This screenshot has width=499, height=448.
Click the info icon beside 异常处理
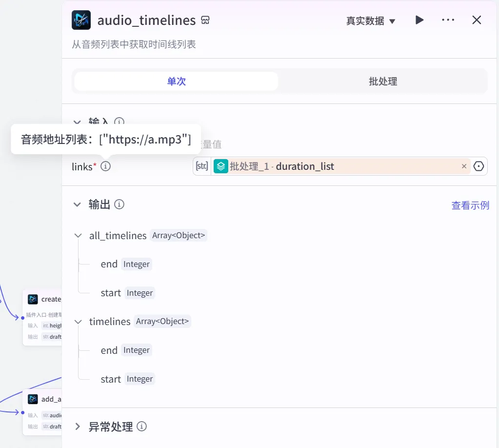(x=141, y=427)
